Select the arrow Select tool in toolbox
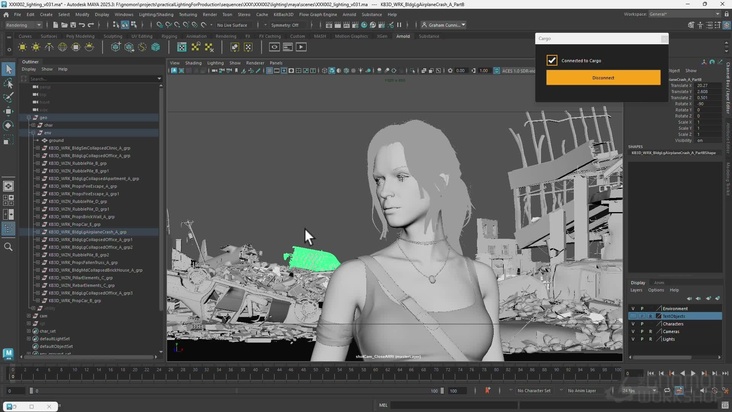 click(8, 69)
